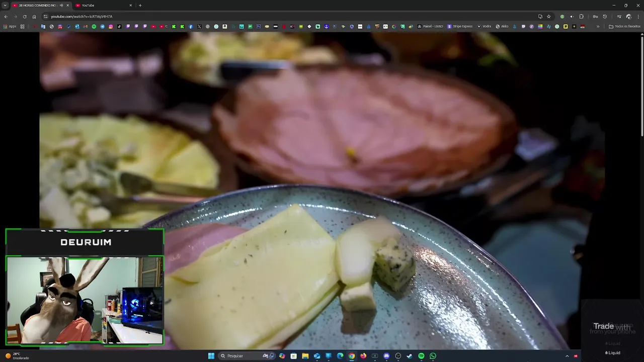Open the Copilot taskbar icon
Screen dimensions: 644x362
coord(282,356)
